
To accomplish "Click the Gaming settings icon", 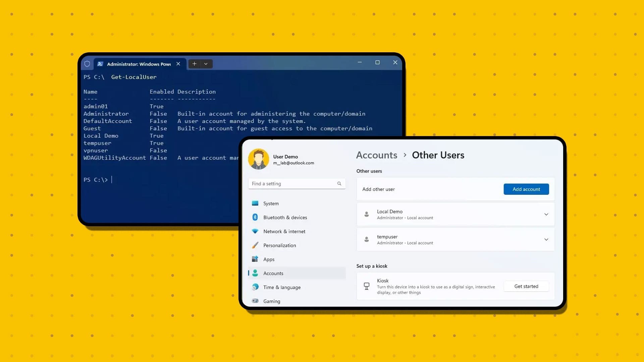I will [x=256, y=301].
